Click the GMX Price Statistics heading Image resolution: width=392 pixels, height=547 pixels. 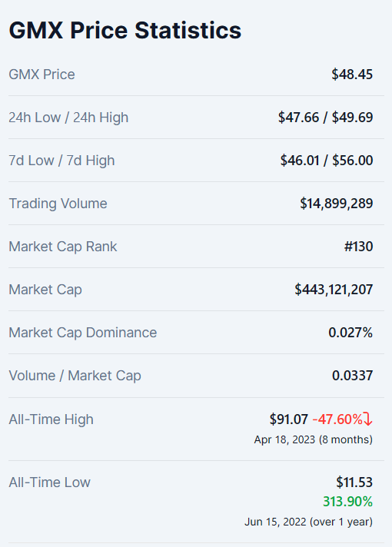[125, 31]
